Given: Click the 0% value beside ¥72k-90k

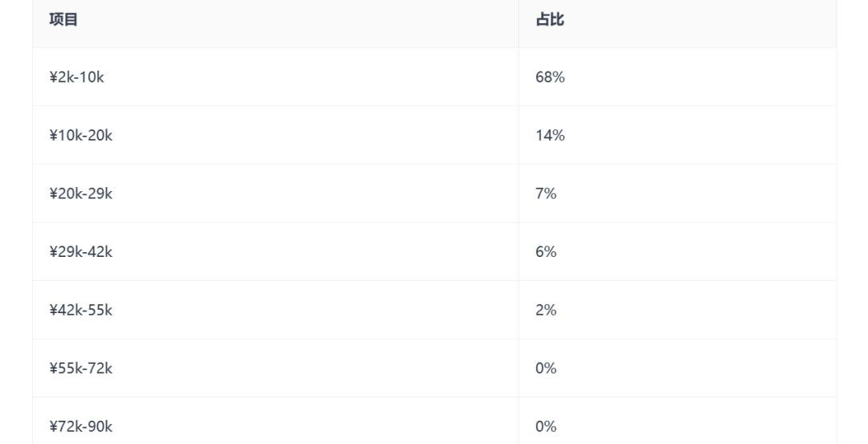Looking at the screenshot, I should (x=547, y=426).
